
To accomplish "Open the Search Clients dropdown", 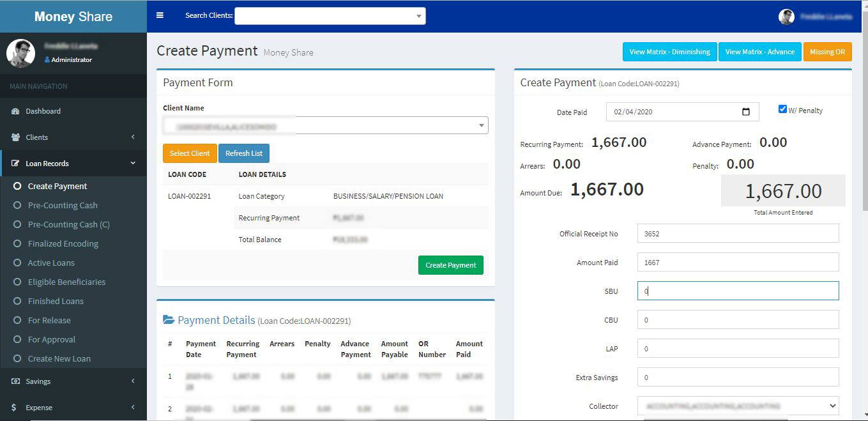I will pos(330,16).
